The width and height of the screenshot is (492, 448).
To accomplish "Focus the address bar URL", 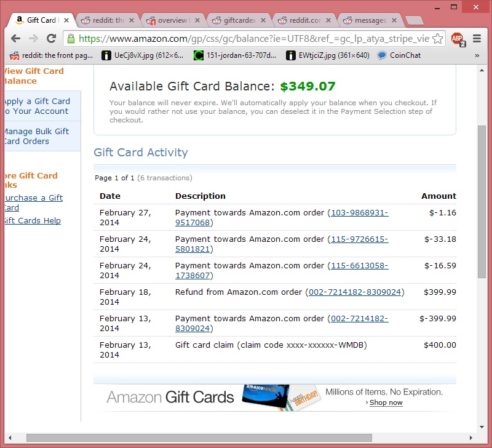I will (x=253, y=39).
